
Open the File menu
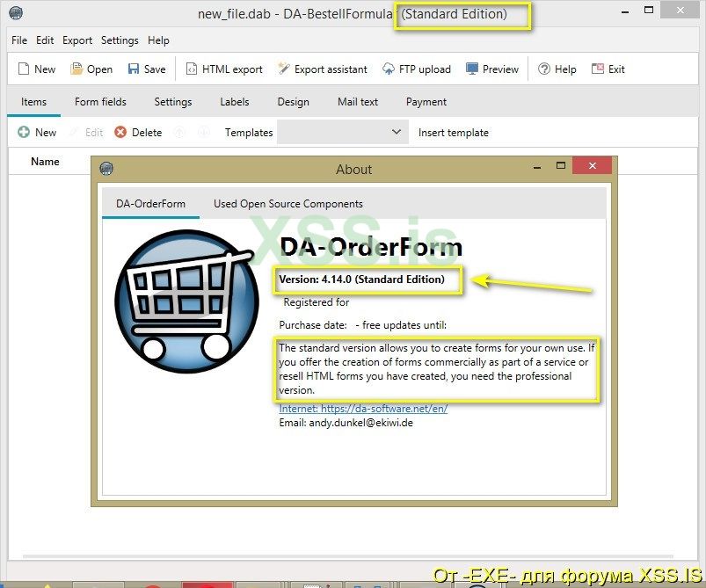click(19, 40)
